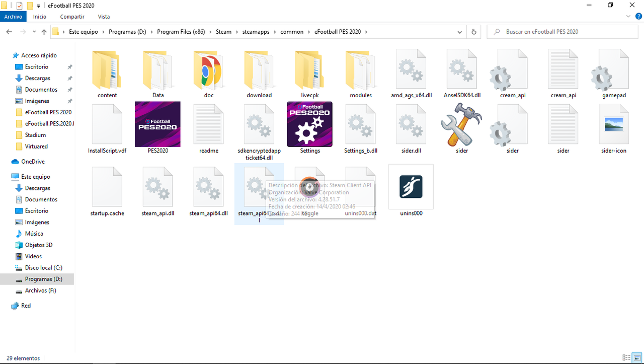
Task: Select the sider app with hammer and wrench icon
Action: point(462,128)
